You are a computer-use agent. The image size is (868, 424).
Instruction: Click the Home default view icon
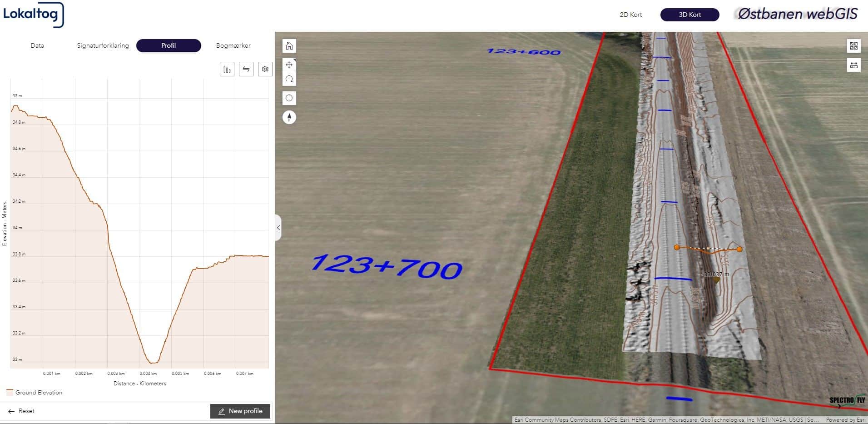click(289, 46)
